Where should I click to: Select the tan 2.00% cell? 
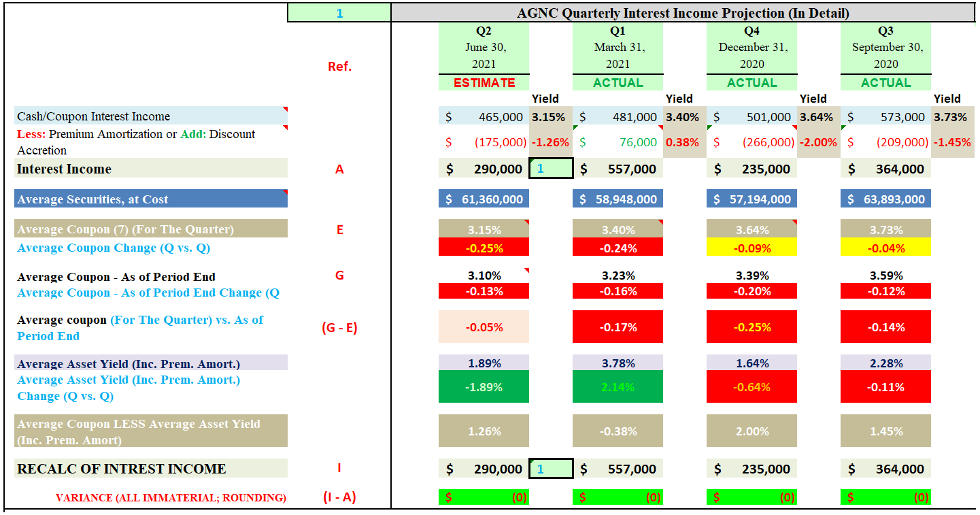(751, 431)
